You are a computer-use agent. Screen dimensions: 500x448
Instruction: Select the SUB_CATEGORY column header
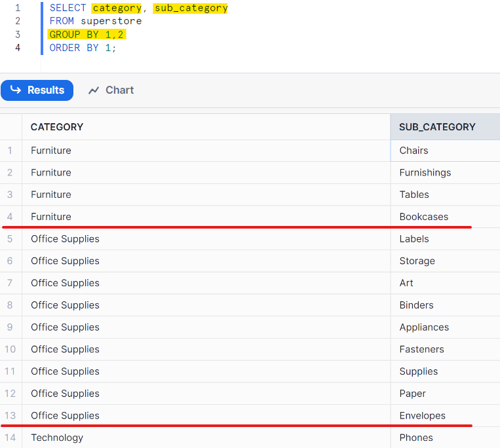(437, 127)
